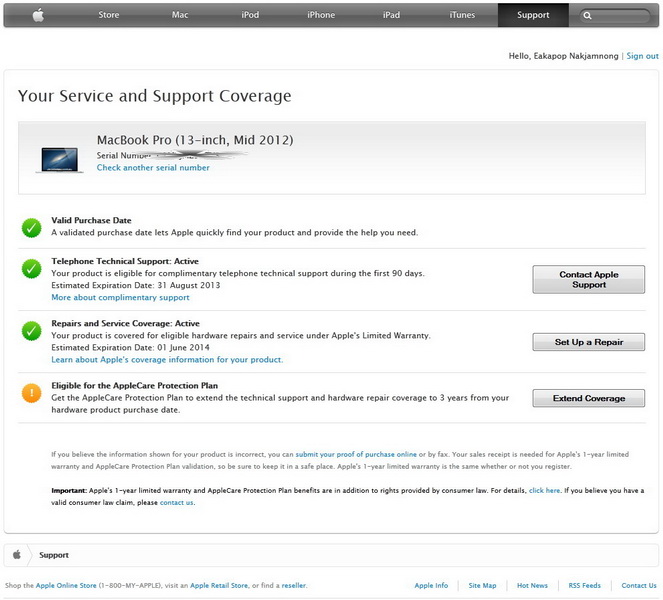
Task: Open the Apple Retail Store footer link
Action: click(x=219, y=585)
